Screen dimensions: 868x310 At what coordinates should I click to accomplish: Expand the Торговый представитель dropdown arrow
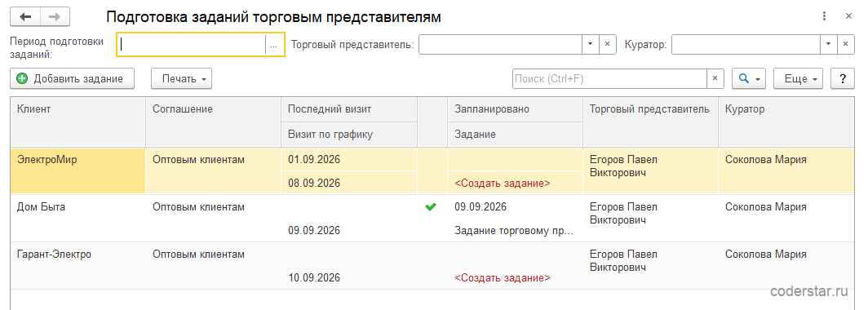coord(590,44)
